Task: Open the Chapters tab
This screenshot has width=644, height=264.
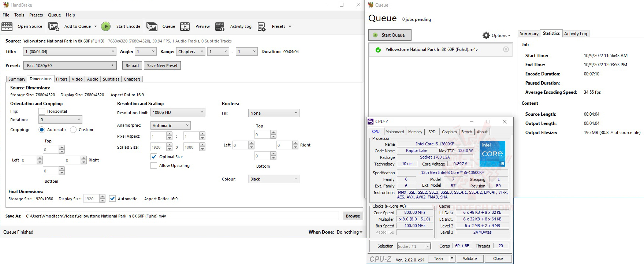Action: 132,79
